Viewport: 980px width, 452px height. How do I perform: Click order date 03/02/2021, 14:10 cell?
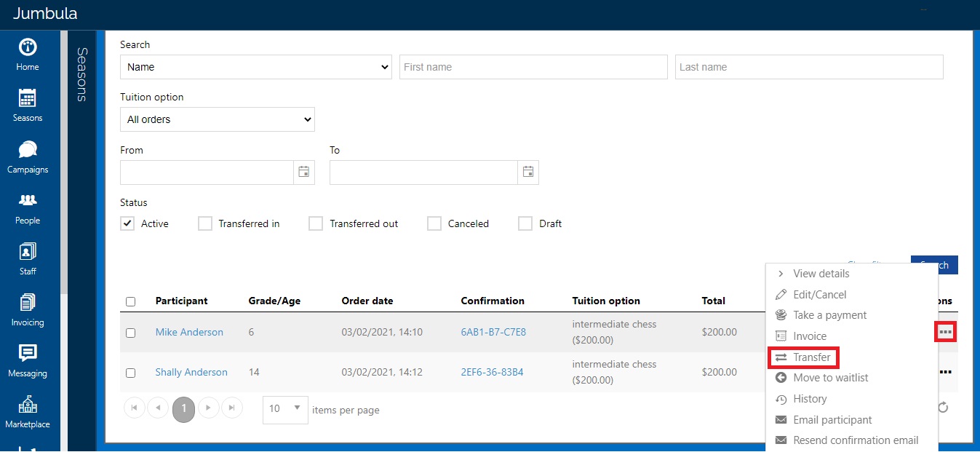pyautogui.click(x=382, y=332)
